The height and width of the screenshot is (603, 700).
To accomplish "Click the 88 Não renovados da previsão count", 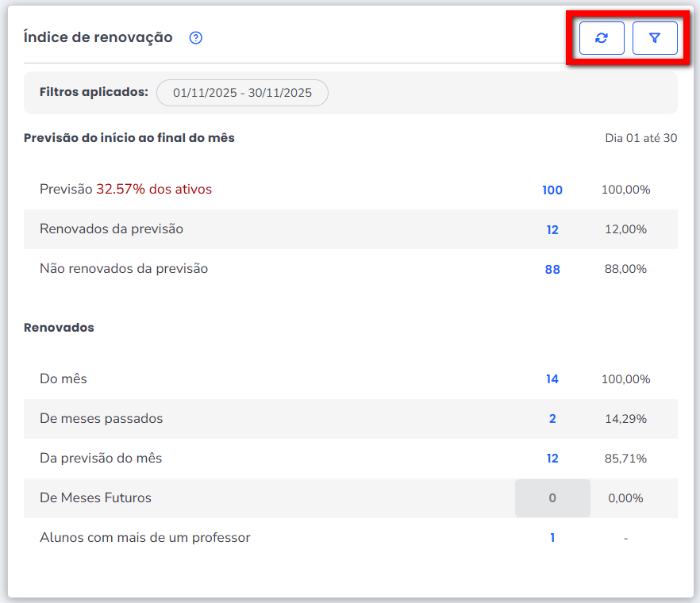I will pos(552,270).
